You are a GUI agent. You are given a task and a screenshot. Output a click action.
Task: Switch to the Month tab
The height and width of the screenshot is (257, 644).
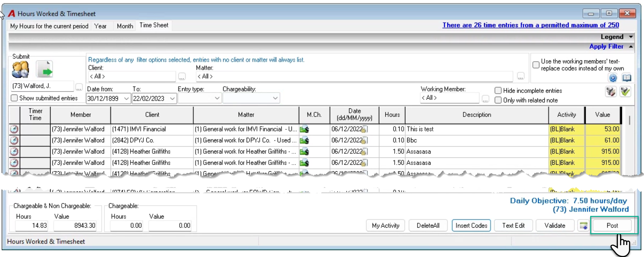coord(125,26)
